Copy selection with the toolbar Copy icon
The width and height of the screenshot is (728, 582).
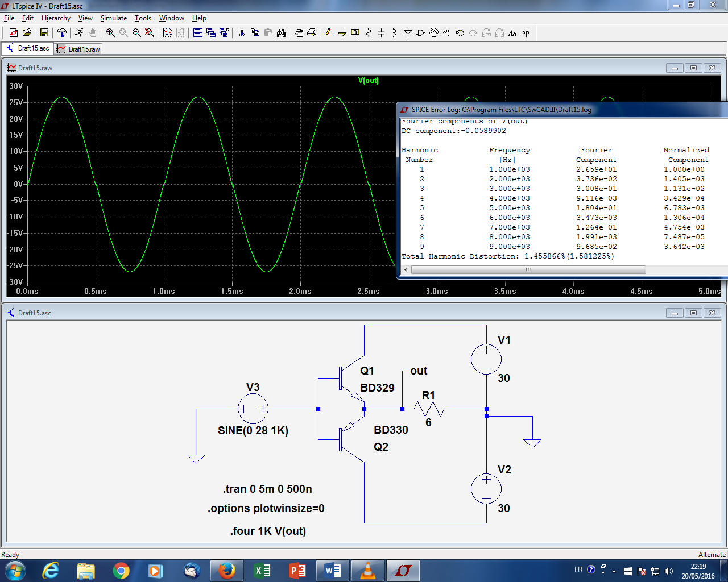pyautogui.click(x=255, y=33)
